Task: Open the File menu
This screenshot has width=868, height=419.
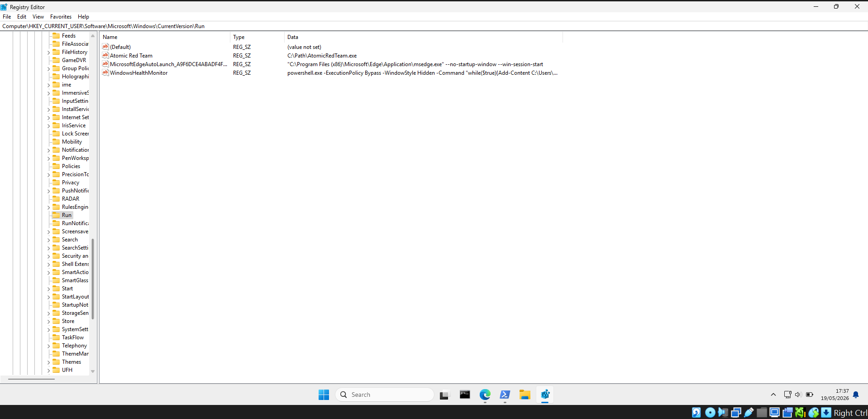Action: [x=7, y=17]
